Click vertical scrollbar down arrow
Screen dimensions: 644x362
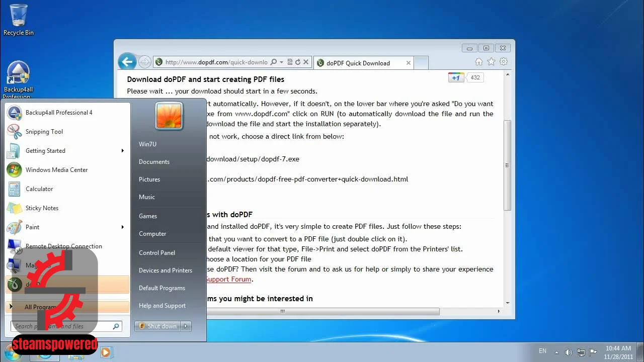[x=507, y=303]
